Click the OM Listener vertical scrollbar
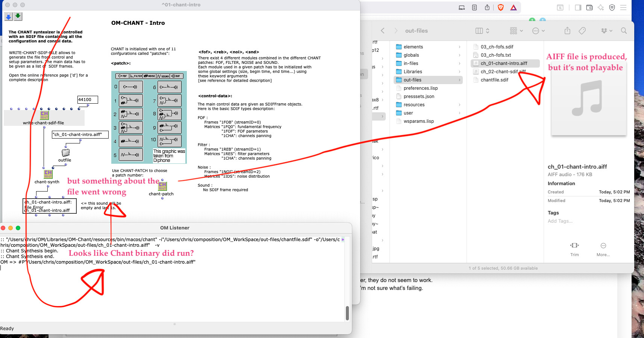The image size is (644, 338). tap(347, 313)
